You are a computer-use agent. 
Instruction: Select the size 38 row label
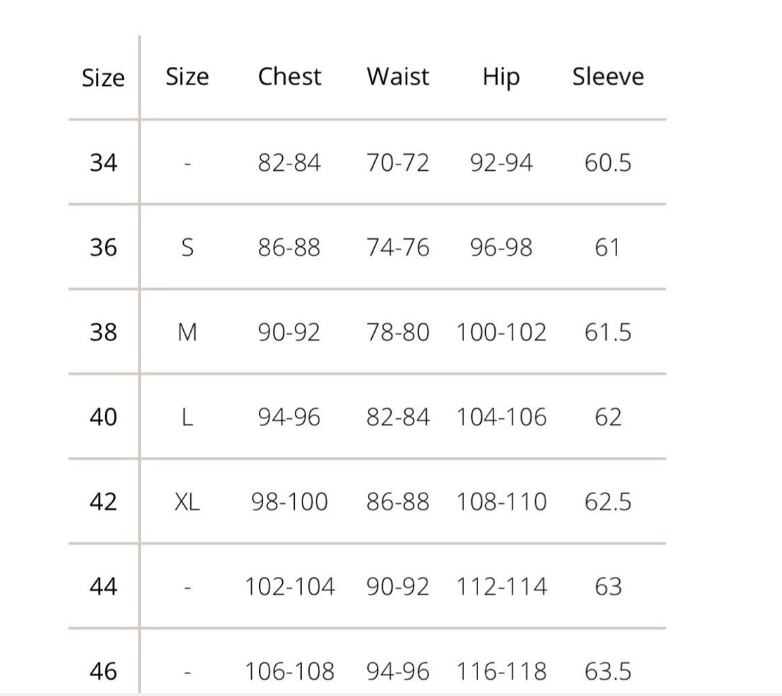coord(103,332)
